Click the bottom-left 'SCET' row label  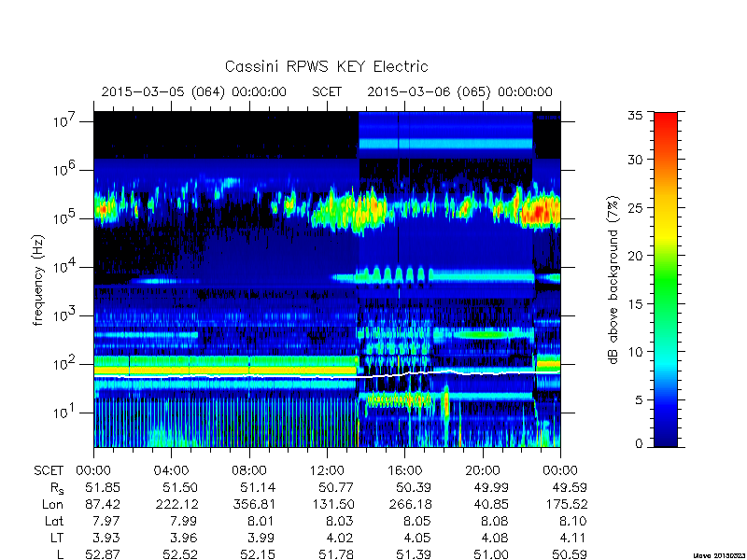click(x=49, y=470)
